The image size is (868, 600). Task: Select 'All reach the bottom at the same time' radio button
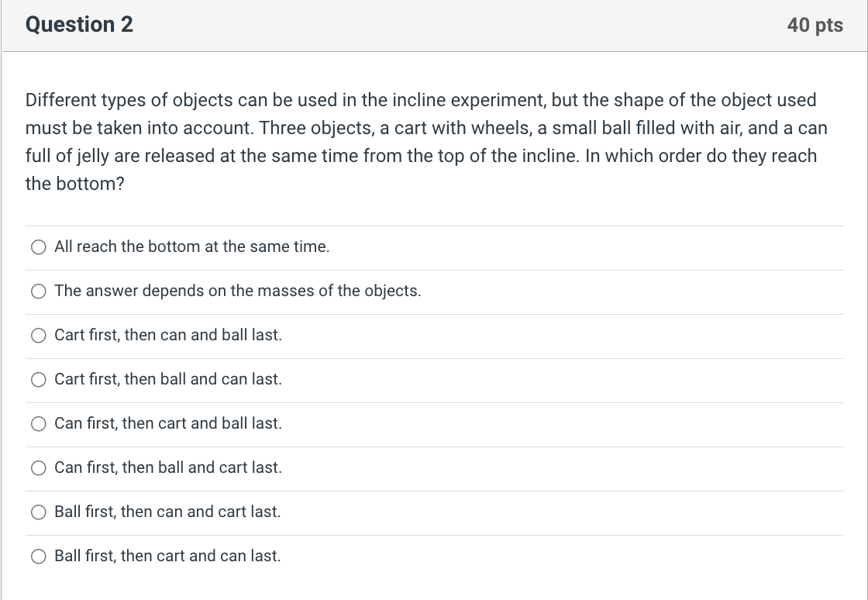click(x=38, y=247)
